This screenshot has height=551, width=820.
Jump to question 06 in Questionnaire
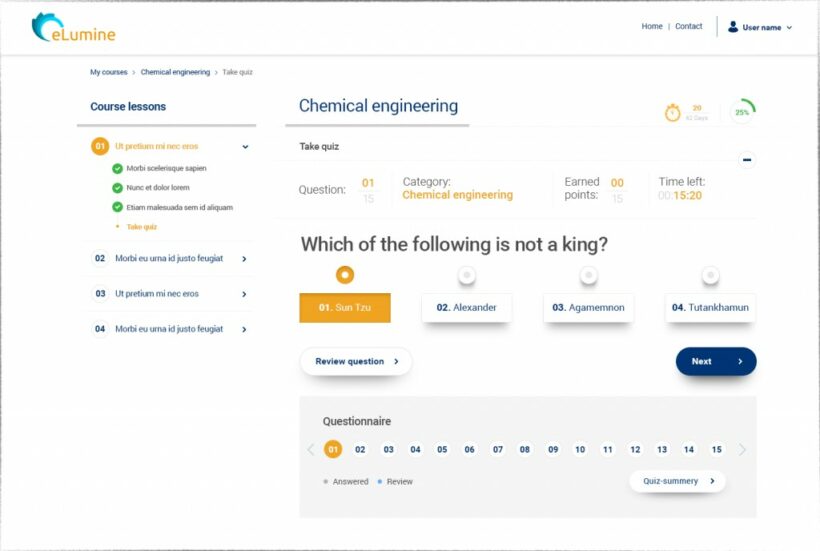coord(470,450)
